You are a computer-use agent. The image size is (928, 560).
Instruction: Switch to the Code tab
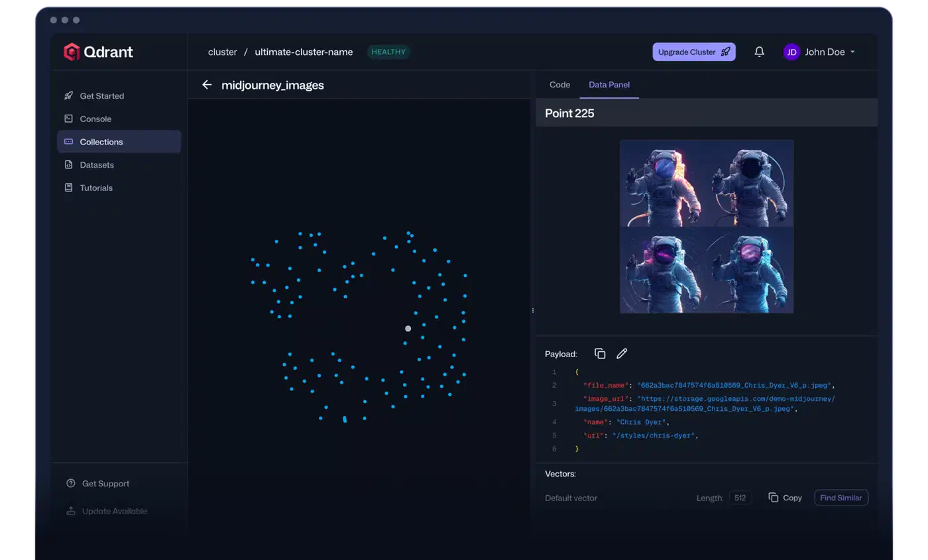click(559, 85)
